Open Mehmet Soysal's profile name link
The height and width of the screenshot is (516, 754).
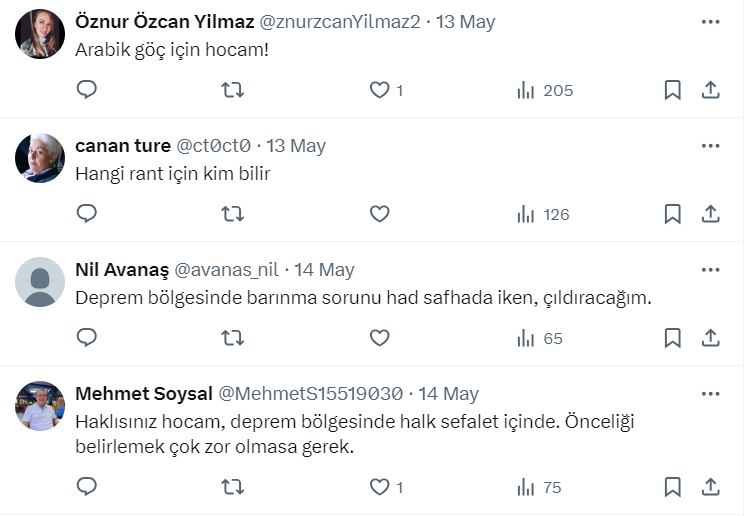pos(142,394)
